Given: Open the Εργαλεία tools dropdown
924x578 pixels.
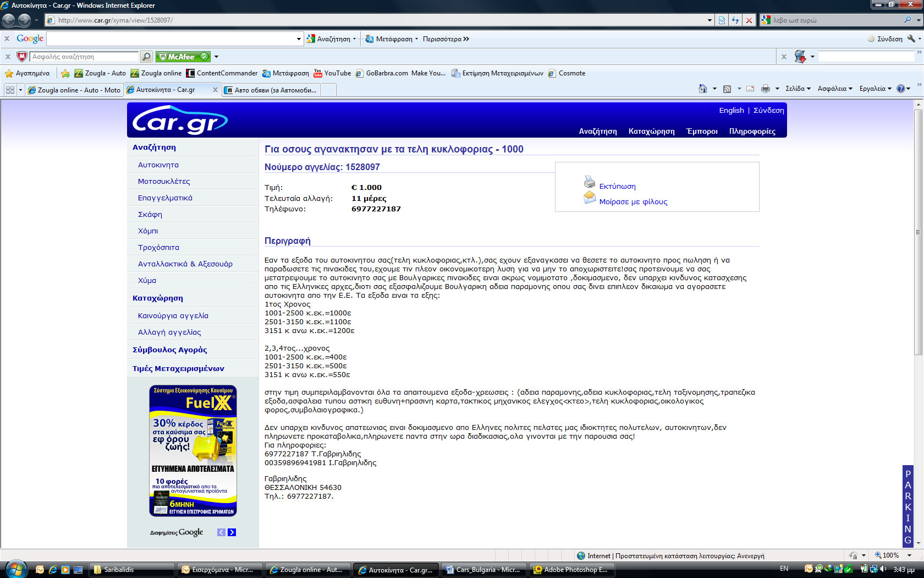Looking at the screenshot, I should (x=875, y=89).
